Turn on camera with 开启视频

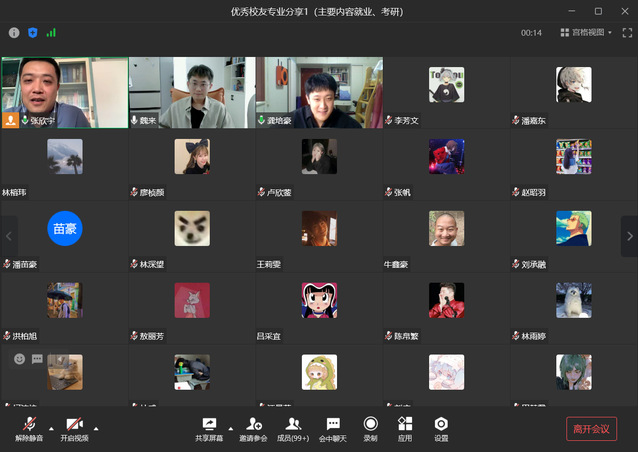pos(74,427)
